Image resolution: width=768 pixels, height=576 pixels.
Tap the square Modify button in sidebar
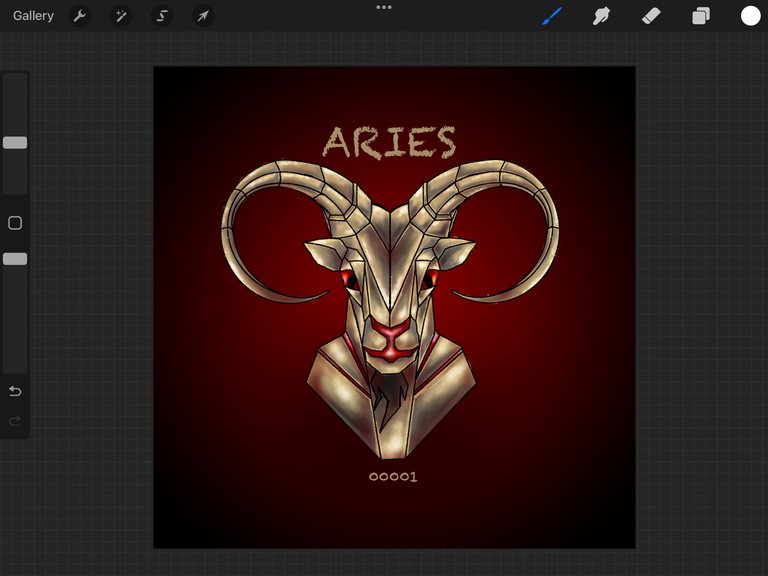(x=15, y=223)
